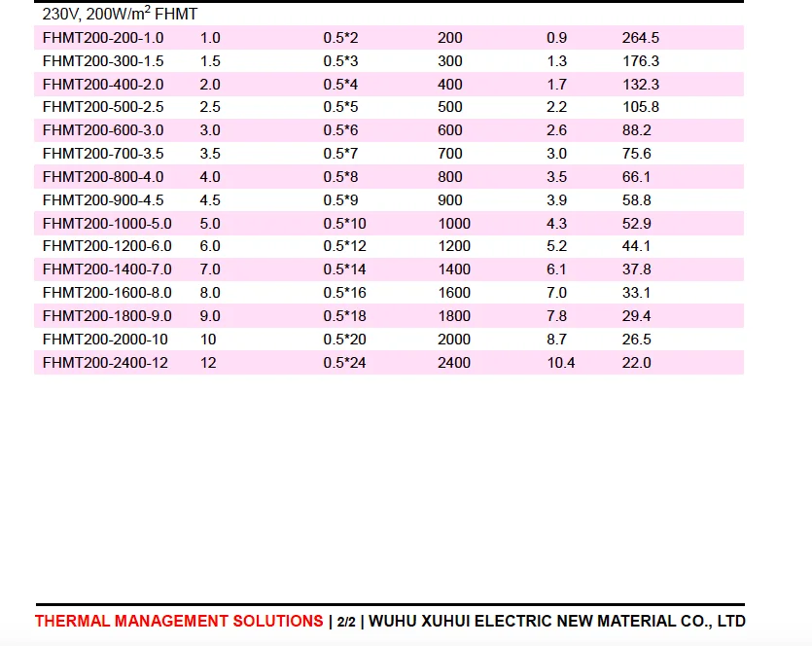Click the 1200 wattage value

coord(454,246)
